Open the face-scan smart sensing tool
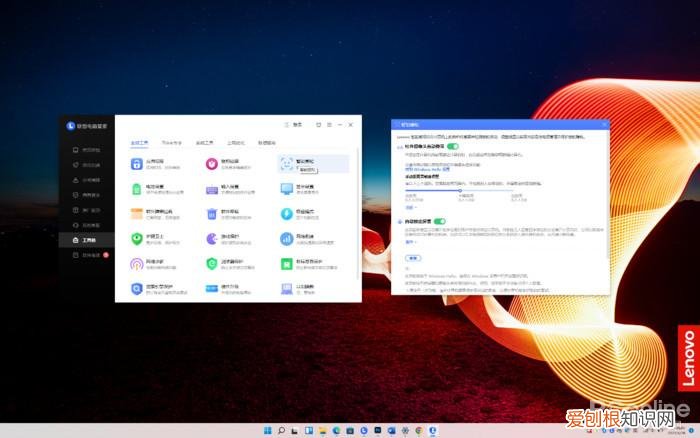 (x=287, y=162)
